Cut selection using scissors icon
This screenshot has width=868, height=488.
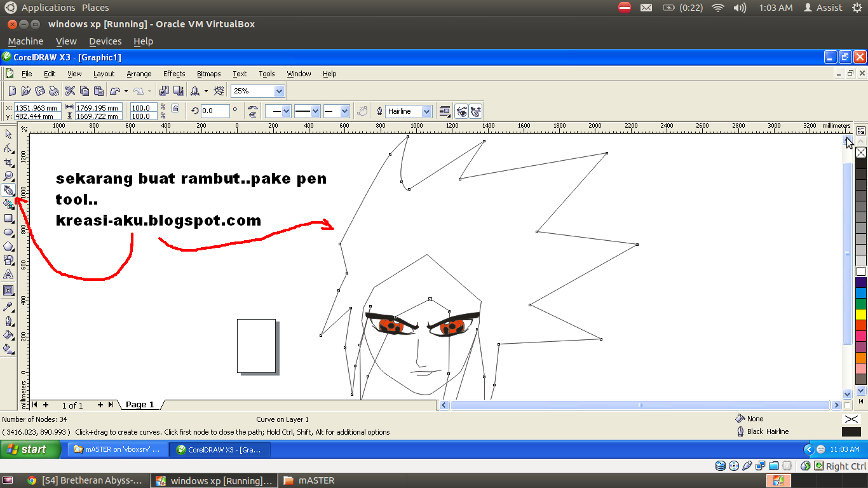(x=71, y=91)
